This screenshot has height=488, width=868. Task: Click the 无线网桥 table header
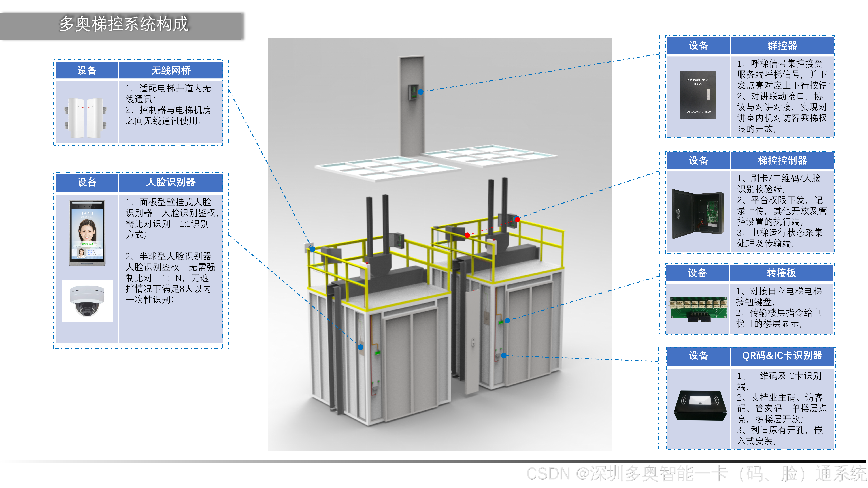coord(171,70)
